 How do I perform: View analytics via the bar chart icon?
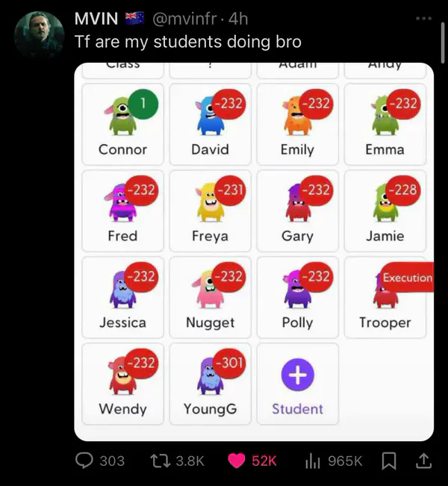(x=313, y=461)
